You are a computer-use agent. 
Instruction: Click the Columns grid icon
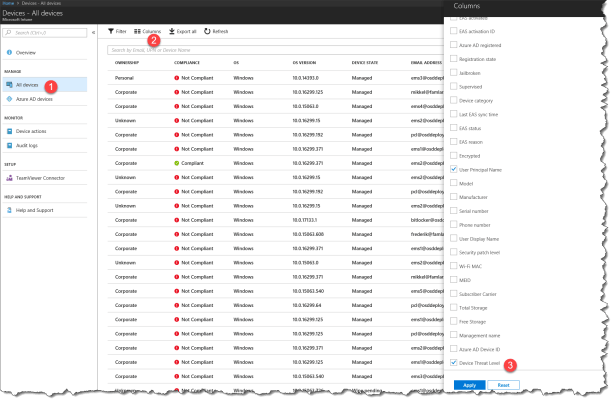click(137, 31)
